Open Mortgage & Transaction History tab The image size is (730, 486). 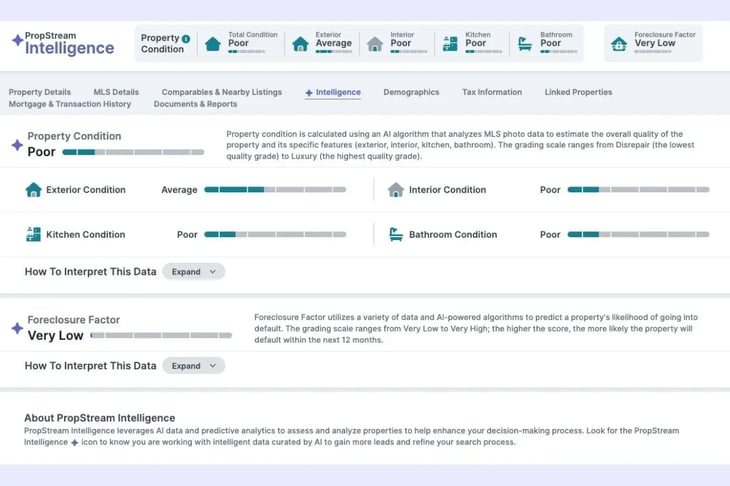pyautogui.click(x=70, y=104)
